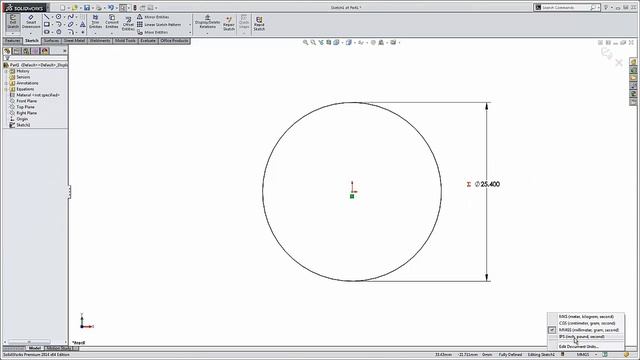Open the Trim Entities dropdown arrow
The image size is (640, 360).
[x=95, y=33]
